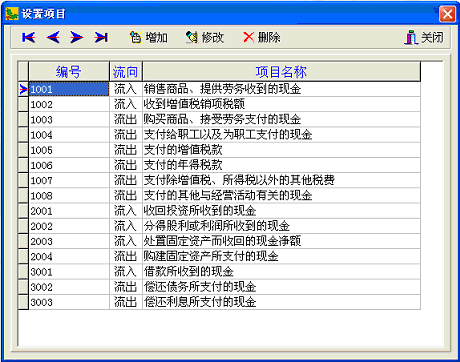Click the 关闭 close button in toolbar
This screenshot has width=460, height=362.
pos(424,37)
